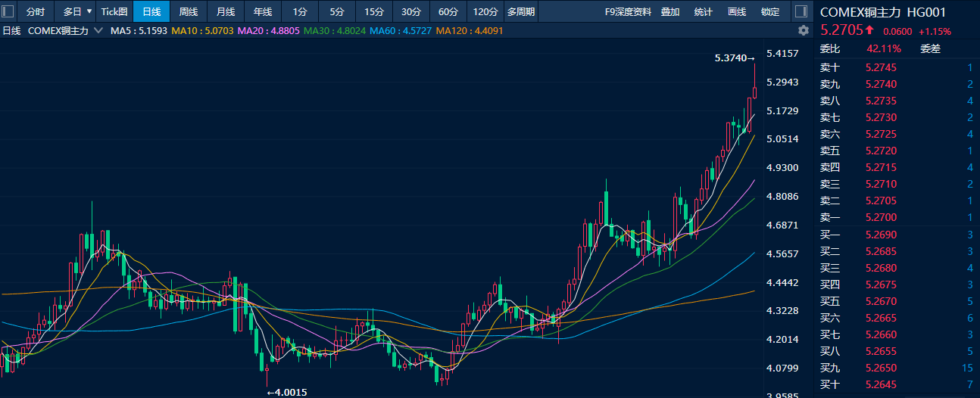Open the 多周期 multi-period view
The height and width of the screenshot is (398, 980).
(x=521, y=12)
